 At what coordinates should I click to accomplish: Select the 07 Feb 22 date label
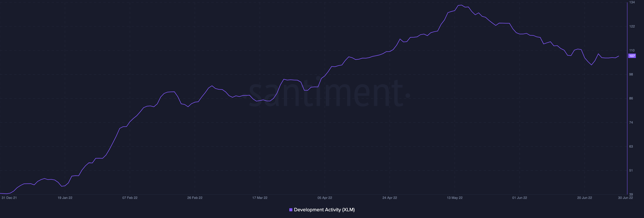[130, 198]
